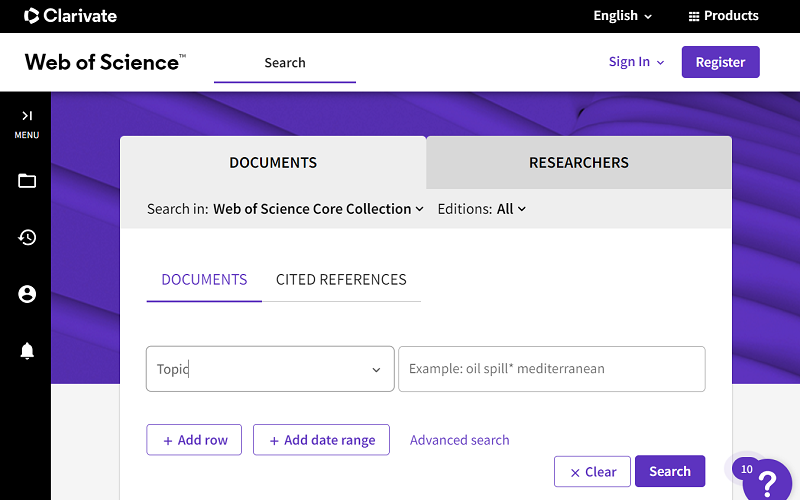800x500 pixels.
Task: Expand the sidebar menu arrow icon
Action: [x=27, y=116]
